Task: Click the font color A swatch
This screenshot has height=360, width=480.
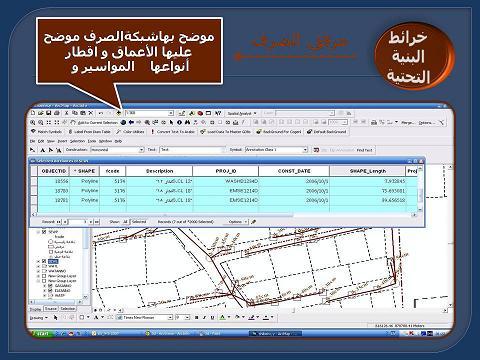Action: click(x=223, y=318)
